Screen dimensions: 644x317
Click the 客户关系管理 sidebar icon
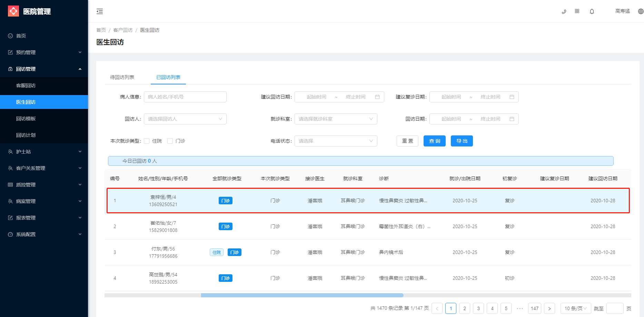pos(10,168)
